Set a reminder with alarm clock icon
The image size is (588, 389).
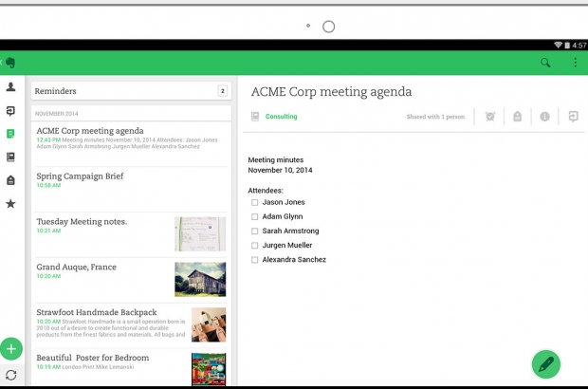pyautogui.click(x=489, y=117)
